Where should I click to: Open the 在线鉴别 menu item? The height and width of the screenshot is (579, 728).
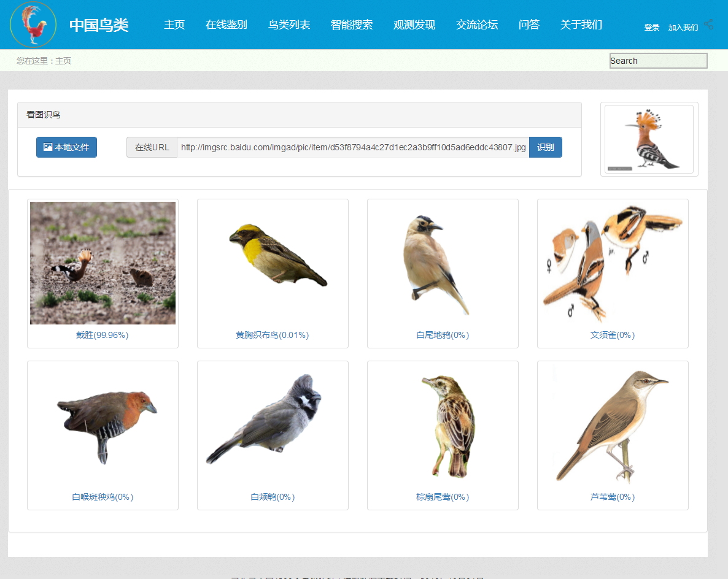(226, 25)
